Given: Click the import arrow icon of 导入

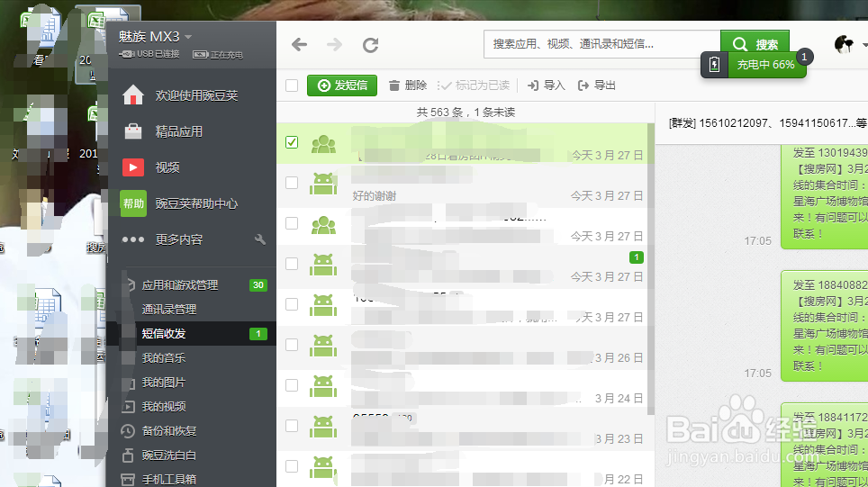Looking at the screenshot, I should click(x=532, y=86).
